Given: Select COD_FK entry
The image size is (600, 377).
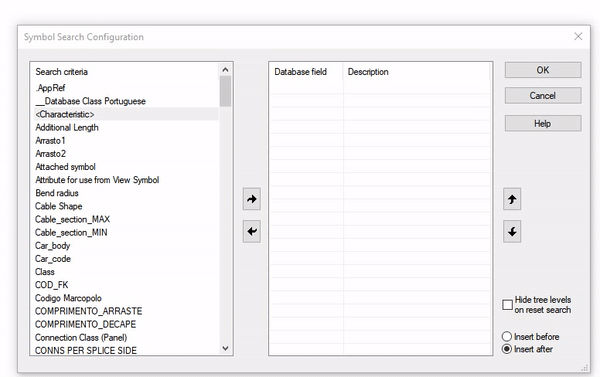Looking at the screenshot, I should coord(126,285).
